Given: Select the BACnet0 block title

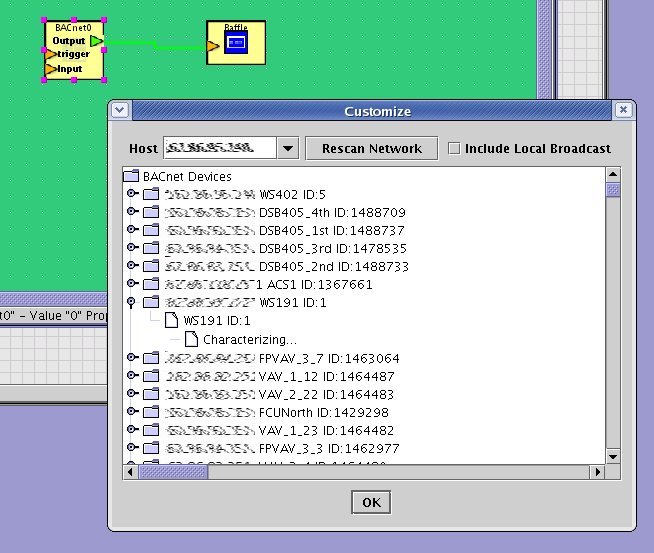Looking at the screenshot, I should 73,28.
